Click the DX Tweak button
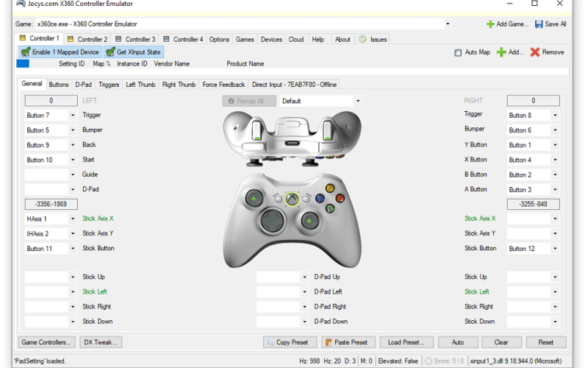This screenshot has width=588, height=368. (x=101, y=342)
